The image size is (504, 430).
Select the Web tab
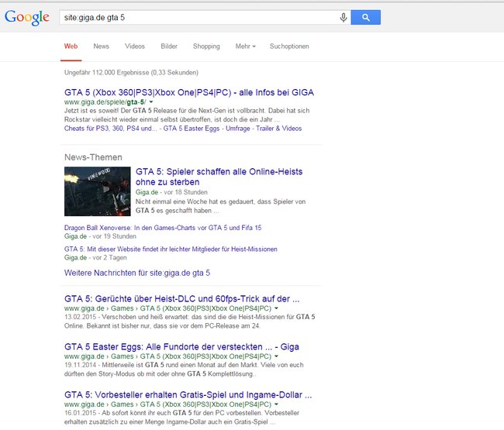coord(71,46)
